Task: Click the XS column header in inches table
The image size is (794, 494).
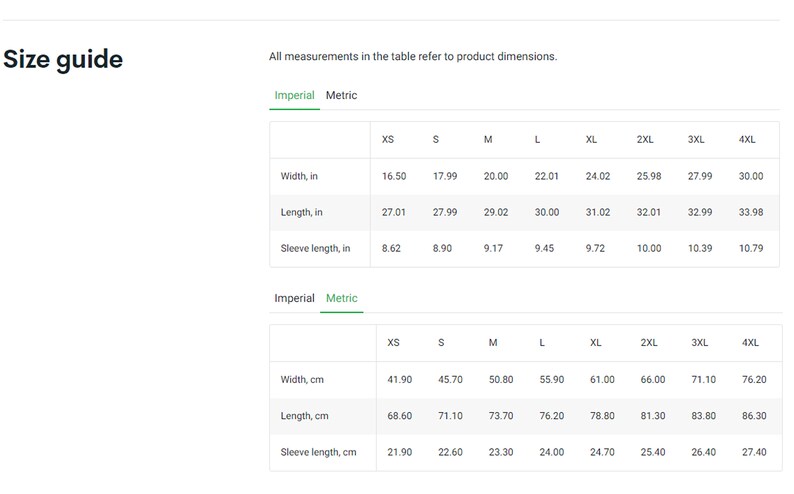Action: [388, 139]
